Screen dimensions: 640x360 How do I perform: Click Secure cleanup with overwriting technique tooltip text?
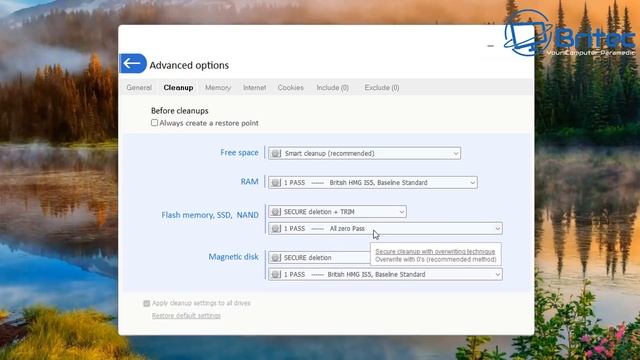435,251
